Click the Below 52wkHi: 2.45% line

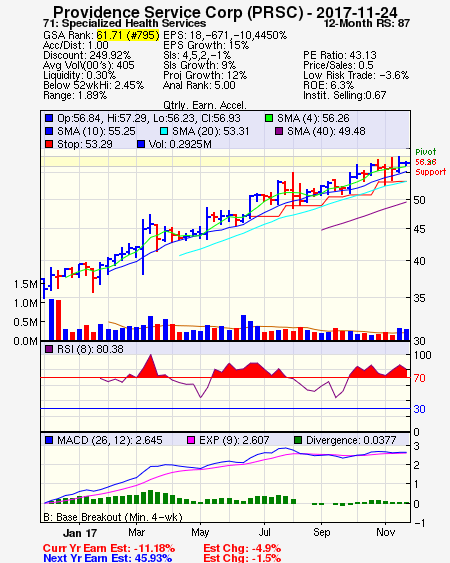click(x=93, y=85)
